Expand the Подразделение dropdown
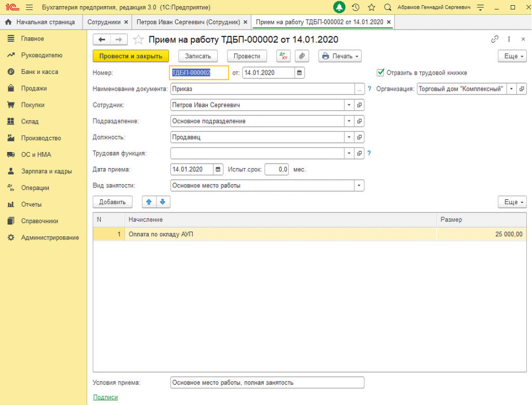Image resolution: width=532 pixels, height=405 pixels. pyautogui.click(x=349, y=121)
